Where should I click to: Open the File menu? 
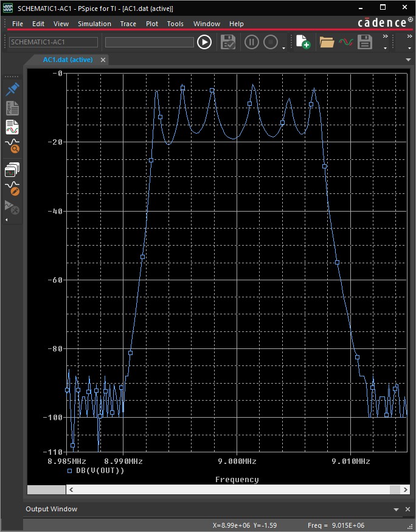tap(17, 24)
